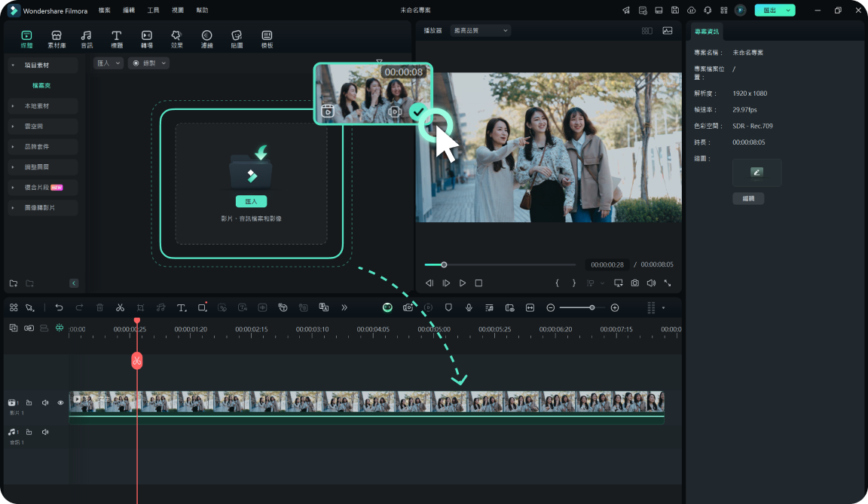868x504 pixels.
Task: Click the save project floppy disk icon
Action: 675,11
